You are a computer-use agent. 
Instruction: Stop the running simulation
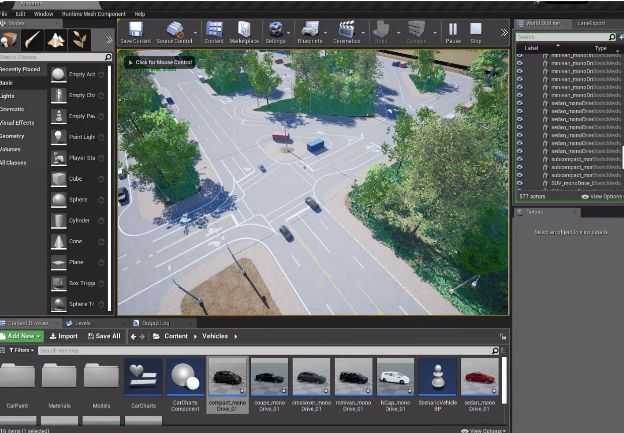[x=476, y=31]
